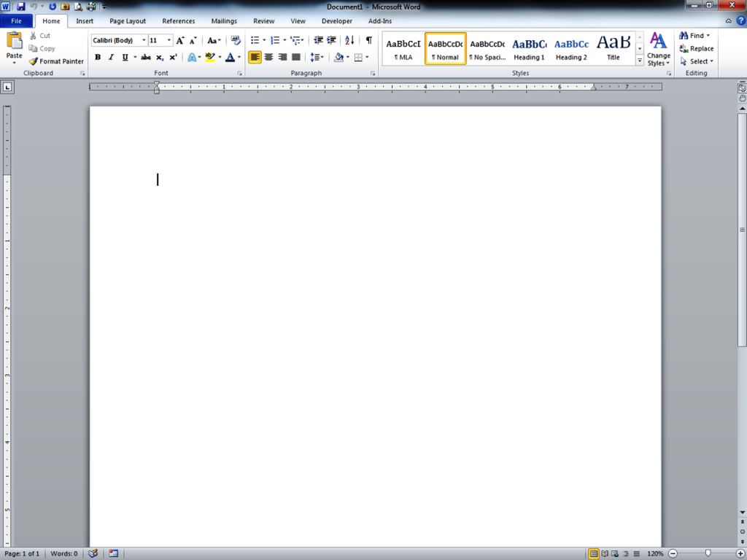
Task: Switch to the Insert tab
Action: click(x=85, y=21)
